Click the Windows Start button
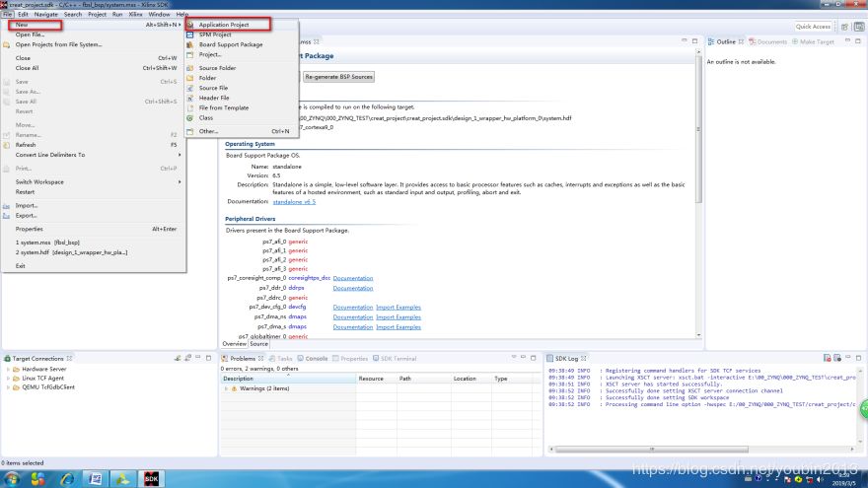The height and width of the screenshot is (488, 868). tap(12, 478)
